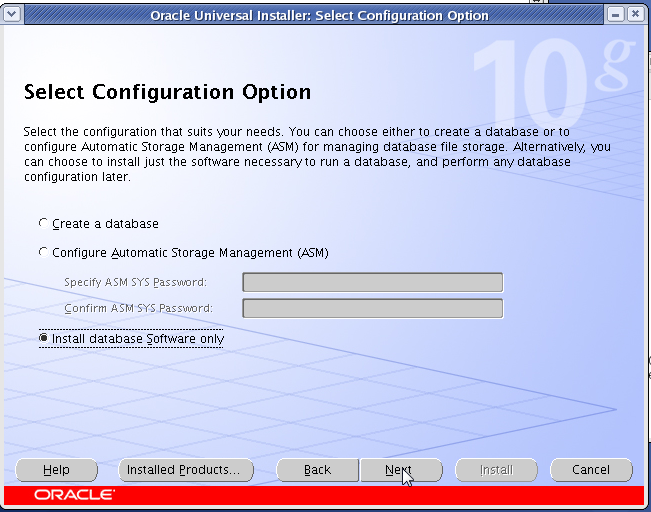Click the Specify ASM SYS Password field

(372, 282)
